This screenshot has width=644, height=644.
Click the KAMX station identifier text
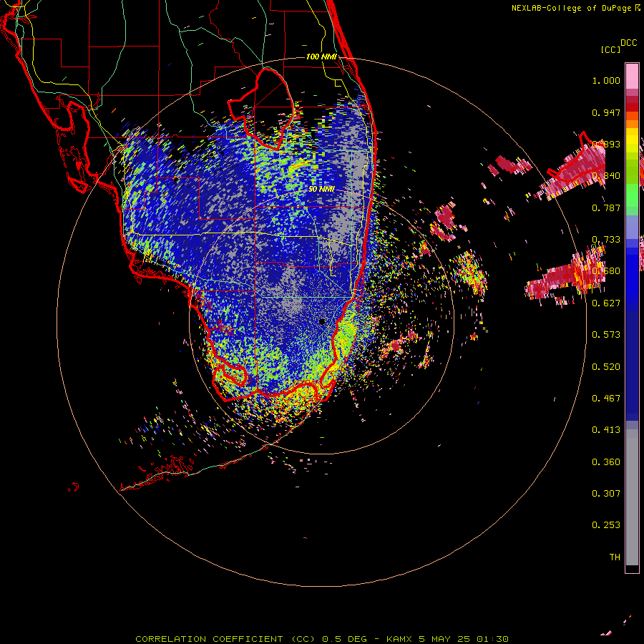(x=399, y=639)
